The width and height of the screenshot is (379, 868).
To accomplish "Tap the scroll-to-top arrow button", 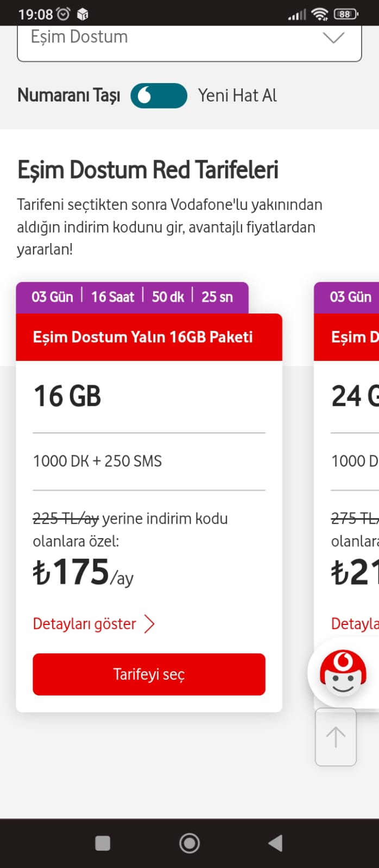I will (x=336, y=737).
